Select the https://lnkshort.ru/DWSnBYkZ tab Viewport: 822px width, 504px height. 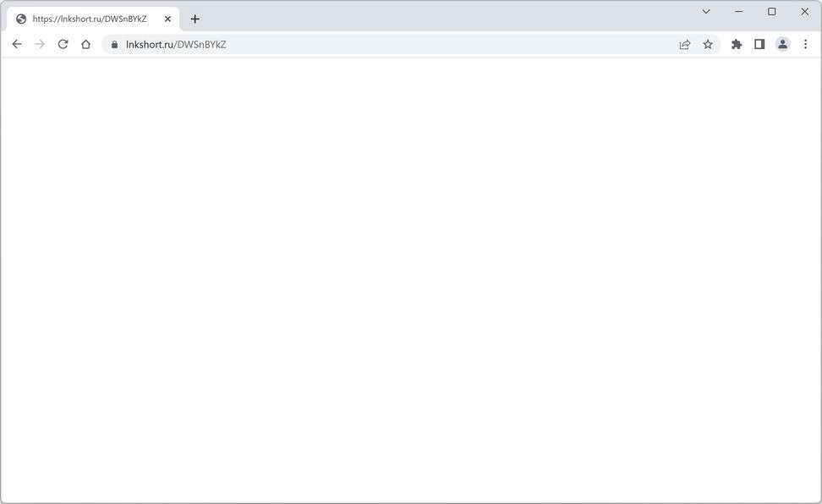pos(93,19)
